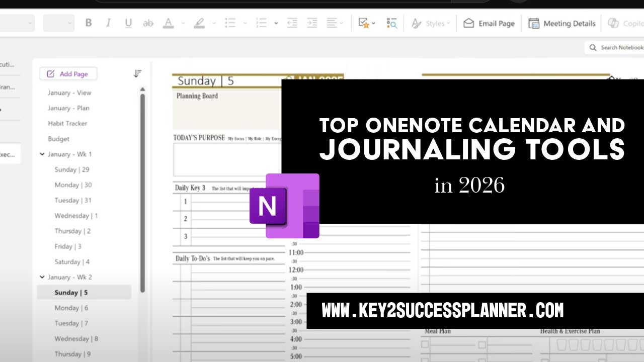644x362 pixels.
Task: Click the "Daily Key 3" heading
Action: 190,188
